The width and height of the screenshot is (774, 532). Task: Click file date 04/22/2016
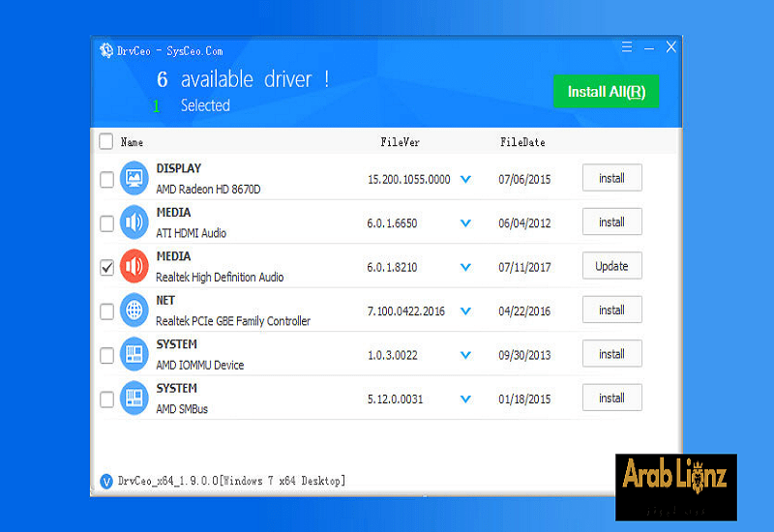(524, 310)
